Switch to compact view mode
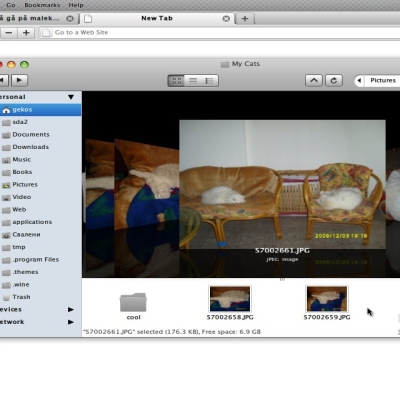 (209, 81)
